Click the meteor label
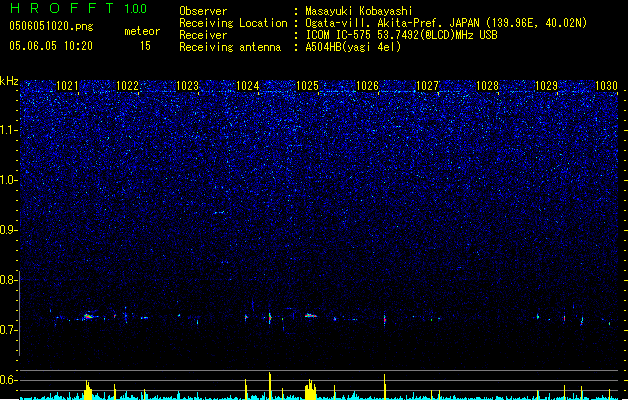Image resolution: width=629 pixels, height=400 pixels. pyautogui.click(x=142, y=31)
